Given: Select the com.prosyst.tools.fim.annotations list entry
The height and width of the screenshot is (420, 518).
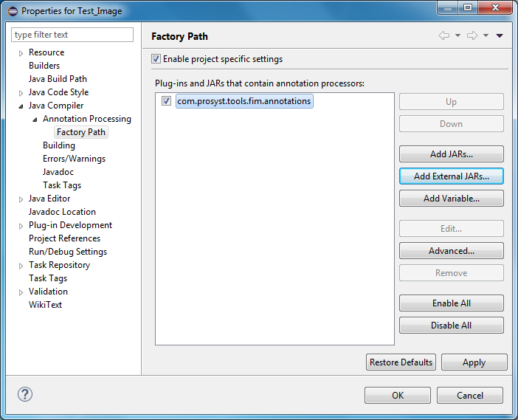Looking at the screenshot, I should pyautogui.click(x=244, y=101).
